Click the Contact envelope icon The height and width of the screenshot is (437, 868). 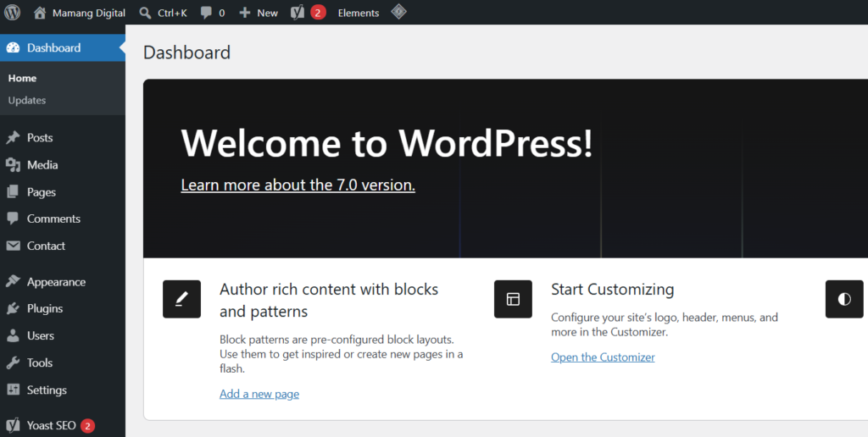(13, 246)
